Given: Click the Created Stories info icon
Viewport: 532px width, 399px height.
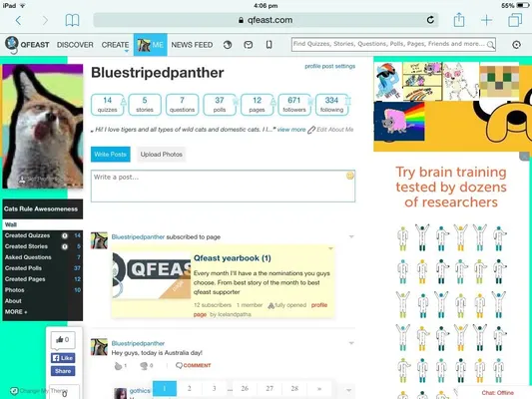Looking at the screenshot, I should click(65, 246).
